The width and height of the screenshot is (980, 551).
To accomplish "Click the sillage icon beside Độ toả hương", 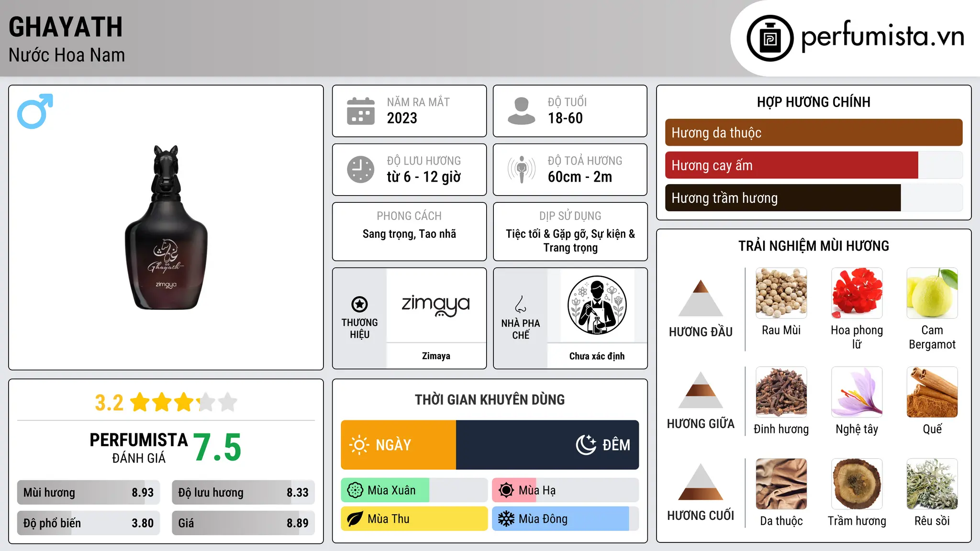I will click(521, 169).
